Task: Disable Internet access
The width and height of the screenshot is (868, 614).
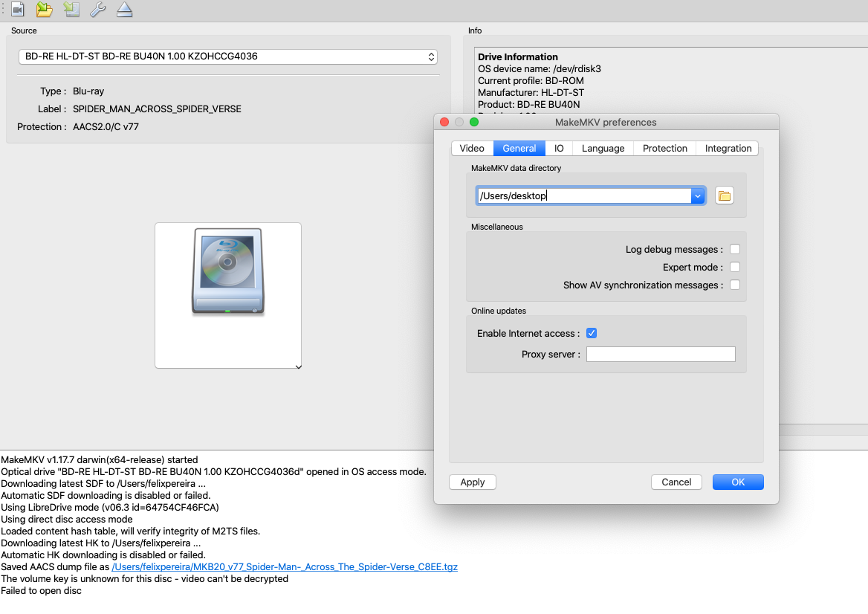Action: [x=592, y=333]
